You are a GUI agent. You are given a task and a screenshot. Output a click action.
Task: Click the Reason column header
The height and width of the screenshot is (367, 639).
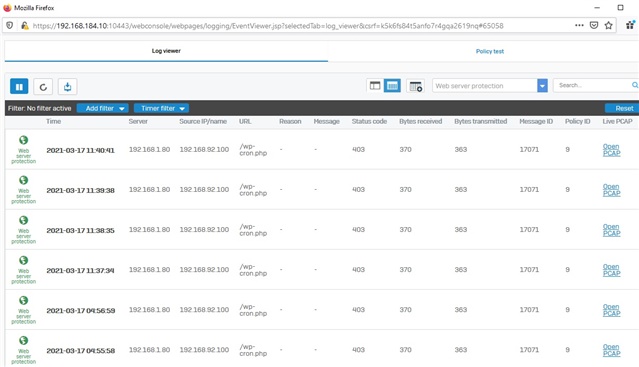(x=290, y=121)
